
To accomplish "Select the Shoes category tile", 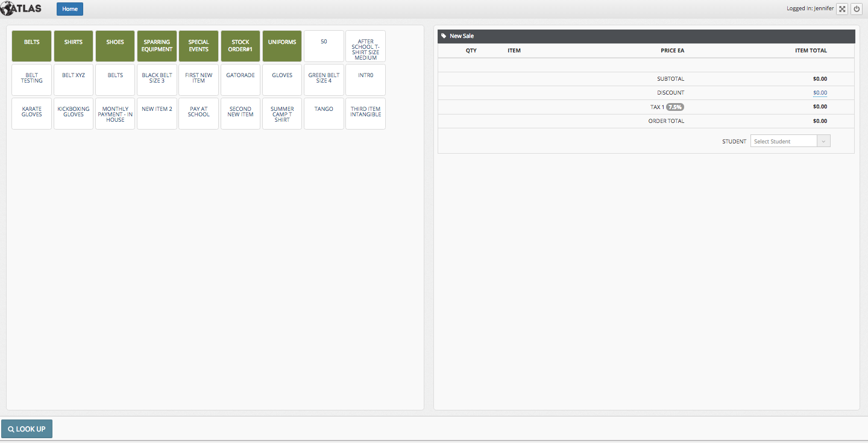I will click(115, 46).
